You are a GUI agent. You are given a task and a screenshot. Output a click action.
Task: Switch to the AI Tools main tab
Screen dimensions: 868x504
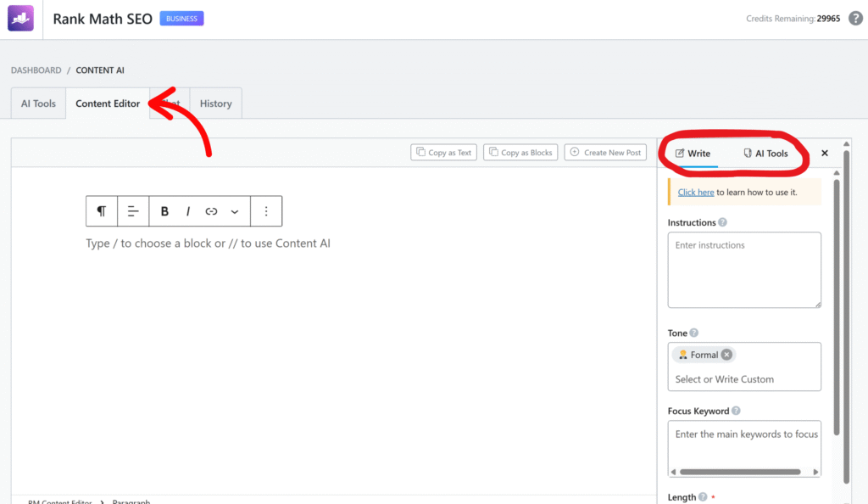click(38, 103)
